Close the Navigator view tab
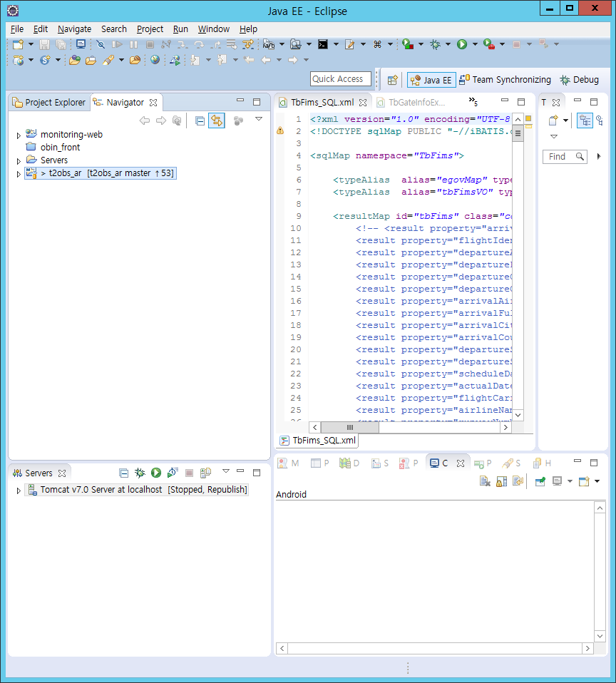 pyautogui.click(x=153, y=103)
